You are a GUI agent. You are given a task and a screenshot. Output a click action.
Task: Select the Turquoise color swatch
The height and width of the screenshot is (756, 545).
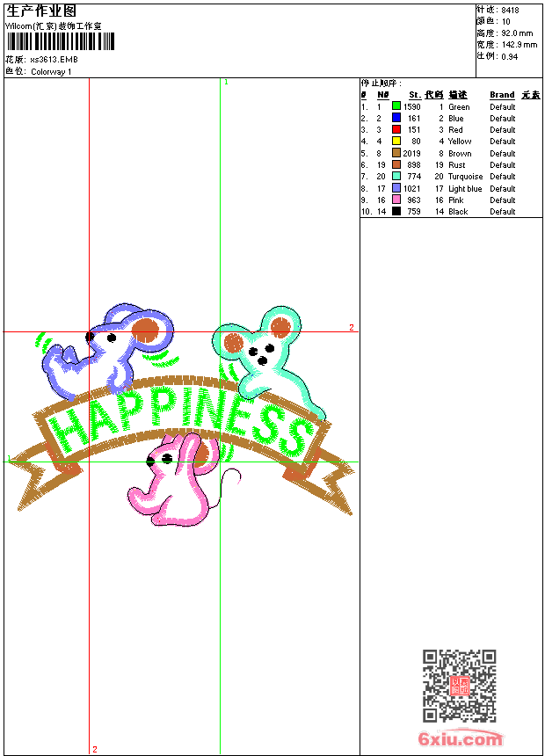click(396, 176)
